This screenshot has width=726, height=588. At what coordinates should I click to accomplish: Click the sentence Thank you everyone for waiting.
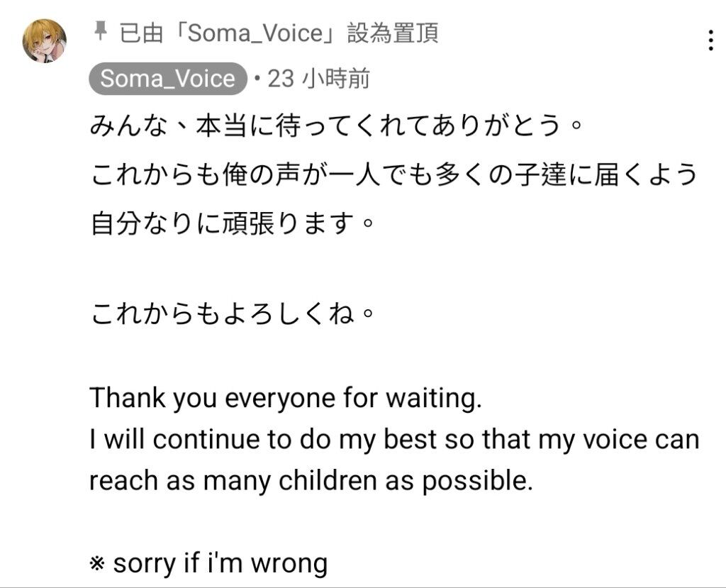tap(286, 398)
